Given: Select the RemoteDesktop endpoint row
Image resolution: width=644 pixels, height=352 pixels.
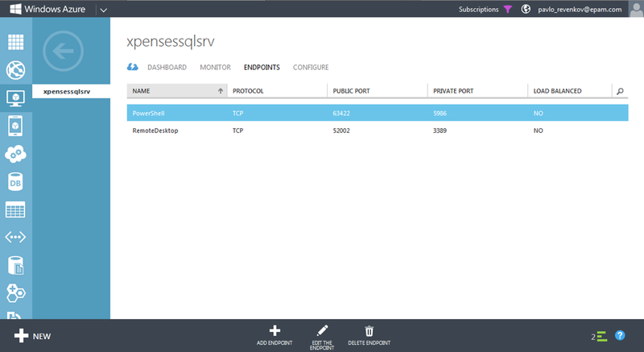Looking at the screenshot, I should point(378,130).
